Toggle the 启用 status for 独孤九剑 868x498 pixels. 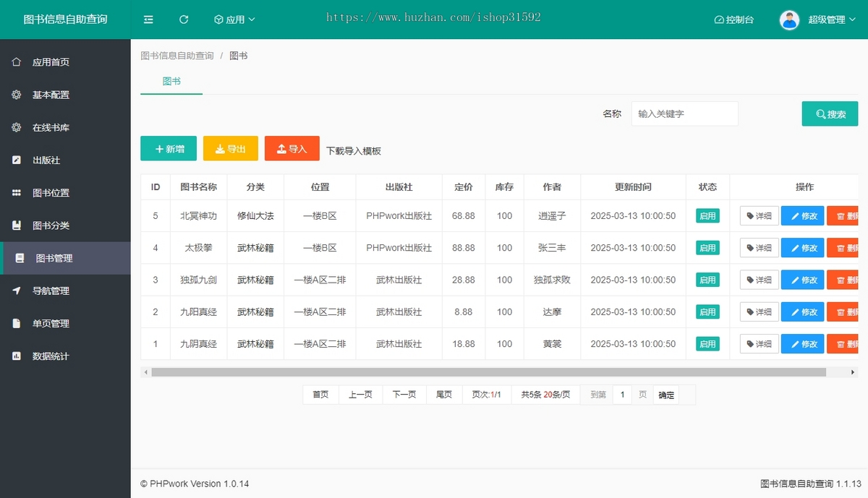coord(707,280)
